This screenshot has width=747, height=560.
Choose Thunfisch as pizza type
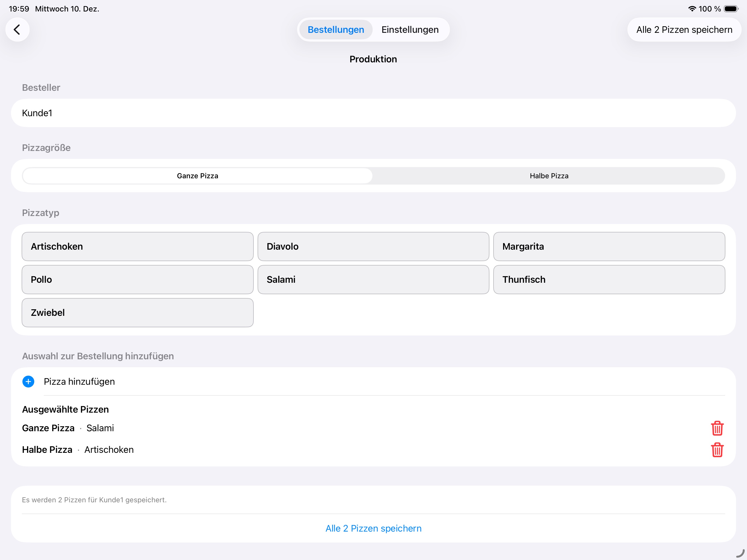(609, 279)
